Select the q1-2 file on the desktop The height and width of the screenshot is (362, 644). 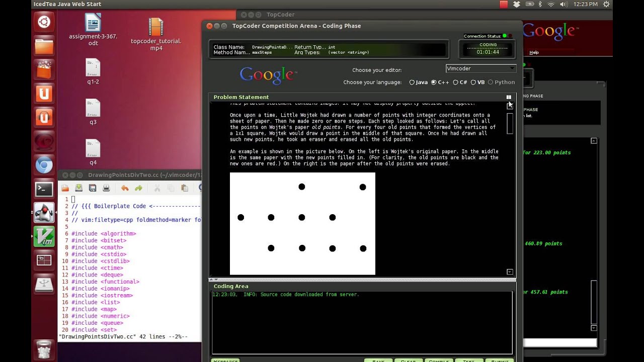93,71
